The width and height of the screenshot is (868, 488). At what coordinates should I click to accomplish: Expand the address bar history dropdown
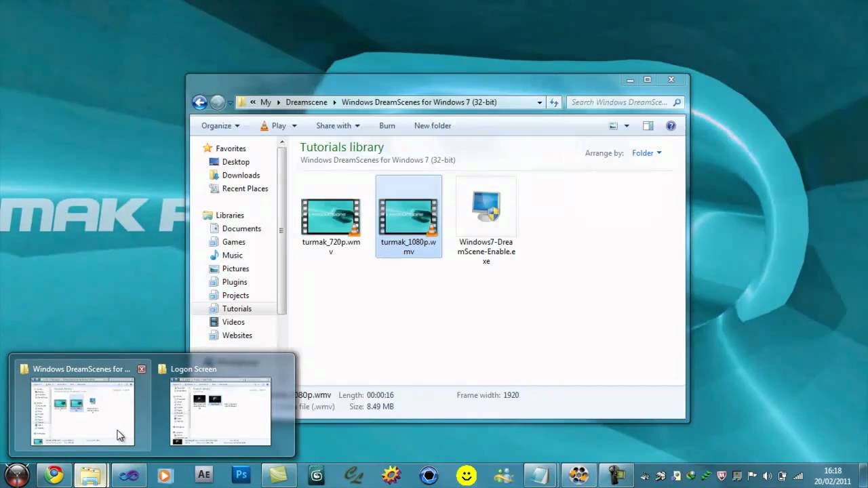tap(540, 102)
